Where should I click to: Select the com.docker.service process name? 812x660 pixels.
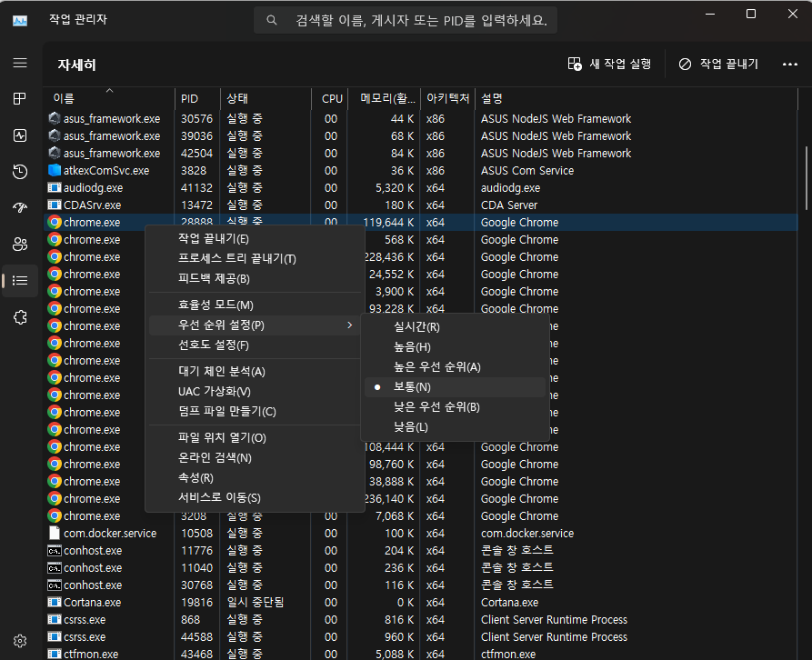coord(110,533)
